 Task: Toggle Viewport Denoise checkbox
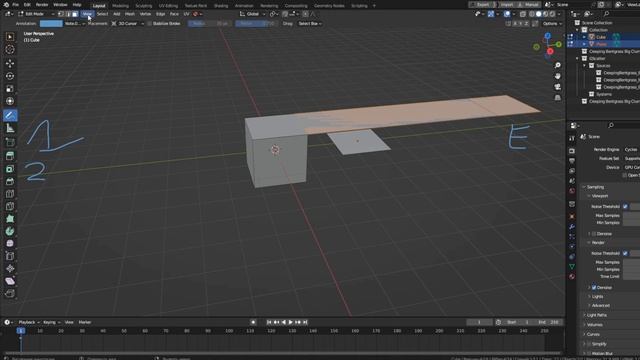[x=594, y=234]
